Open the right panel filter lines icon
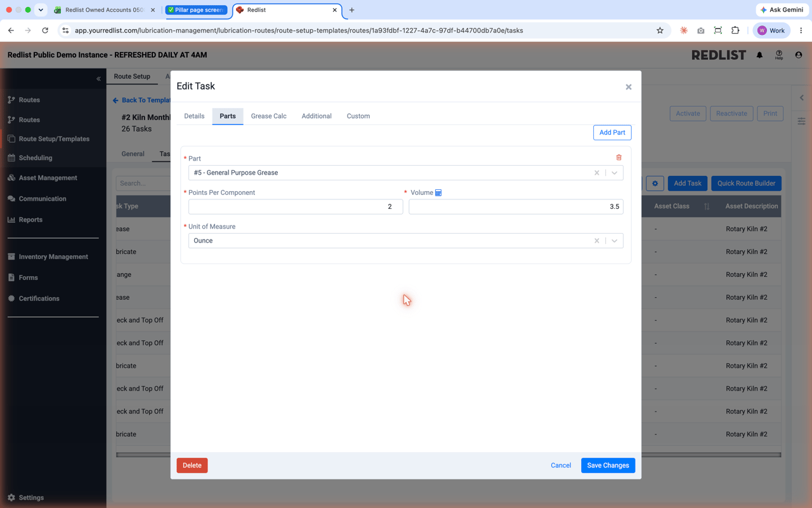The width and height of the screenshot is (812, 508). click(802, 121)
